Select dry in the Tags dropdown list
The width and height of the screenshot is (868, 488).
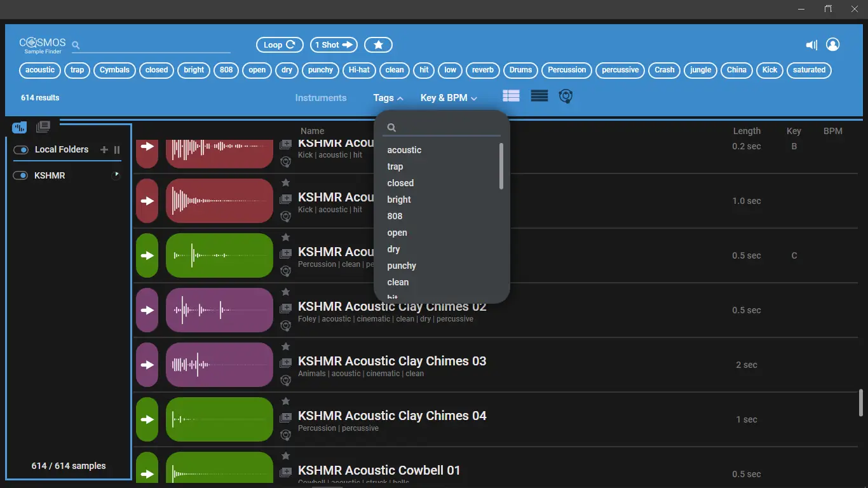(393, 249)
